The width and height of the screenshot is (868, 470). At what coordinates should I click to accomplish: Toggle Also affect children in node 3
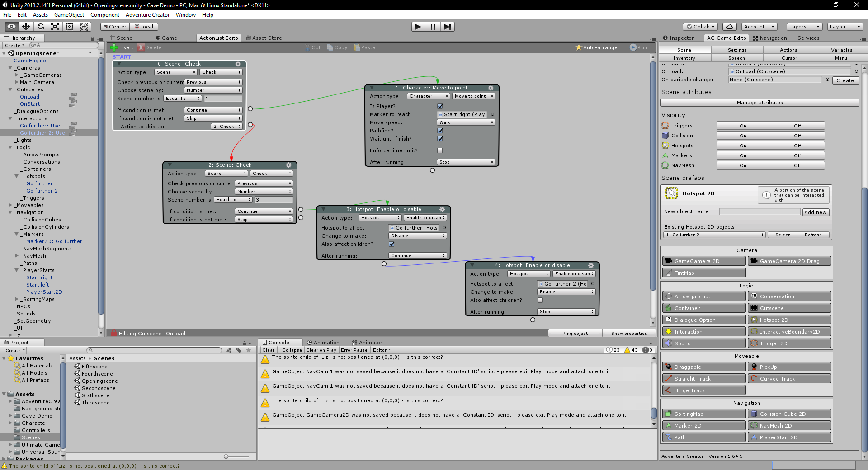(x=392, y=244)
